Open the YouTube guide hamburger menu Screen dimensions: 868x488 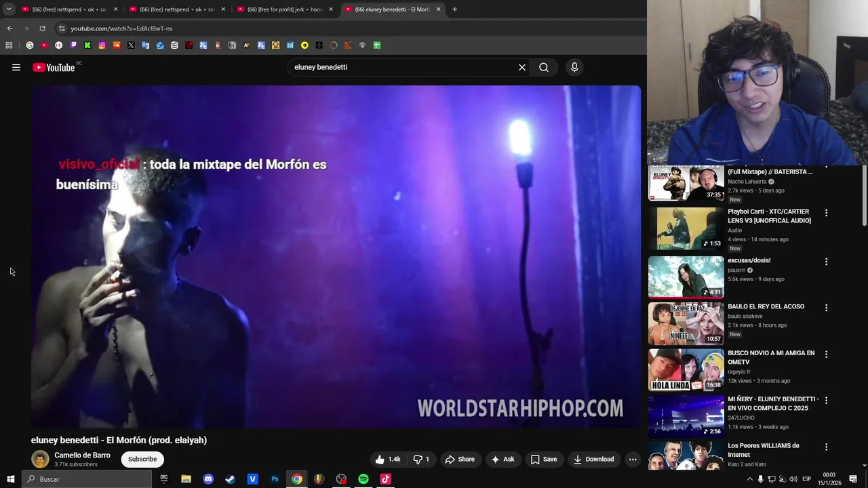[x=16, y=67]
